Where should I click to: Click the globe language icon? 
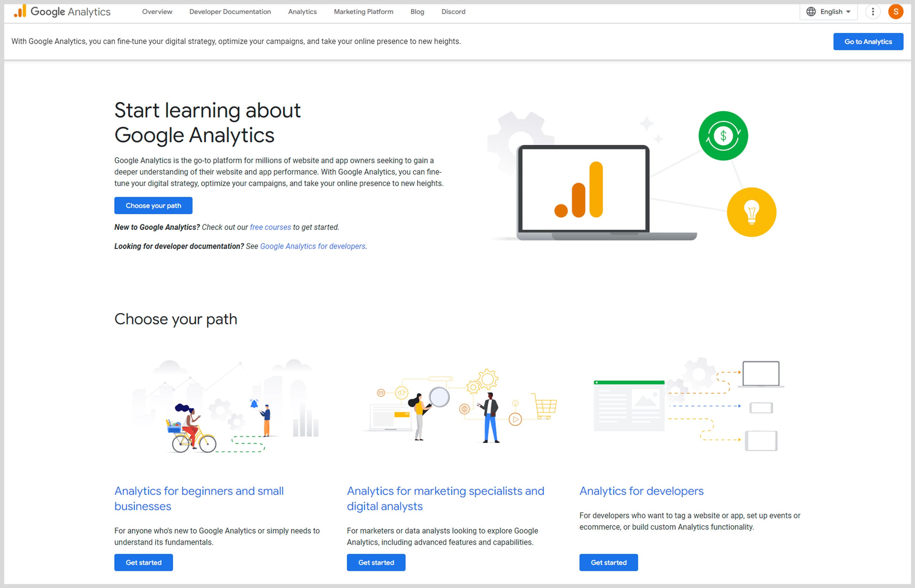(x=811, y=12)
